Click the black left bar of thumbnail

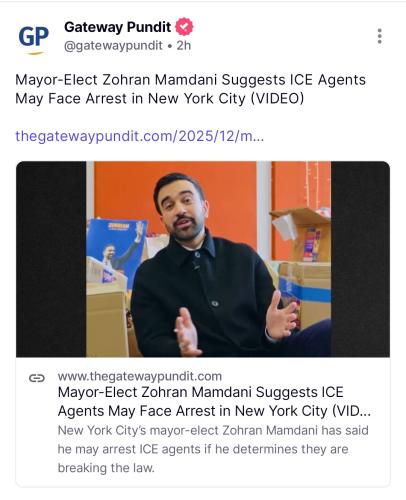coord(51,259)
